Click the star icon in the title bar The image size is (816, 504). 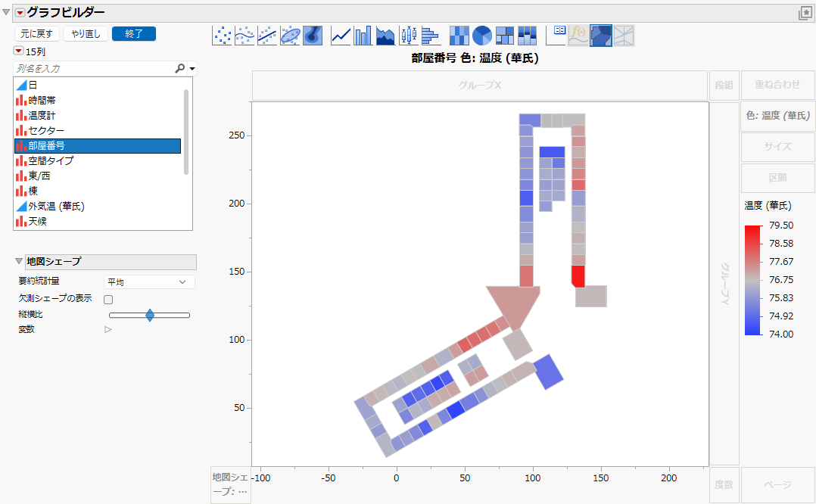point(805,13)
